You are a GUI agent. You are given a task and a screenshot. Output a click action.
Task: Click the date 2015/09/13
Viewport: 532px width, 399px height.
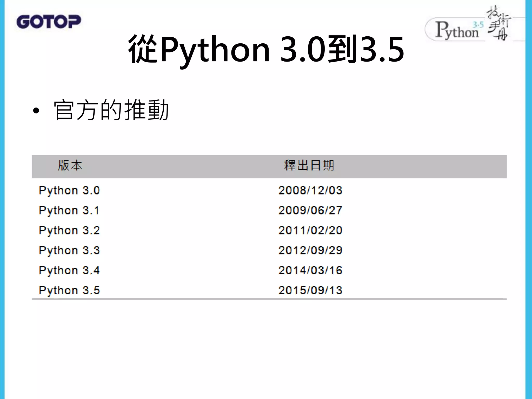[310, 290]
